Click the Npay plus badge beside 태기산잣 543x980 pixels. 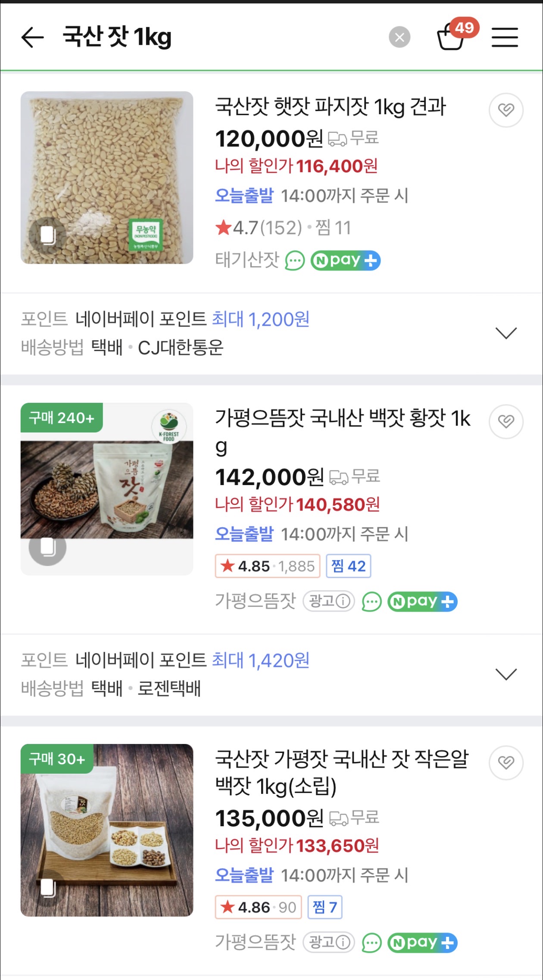pos(346,261)
